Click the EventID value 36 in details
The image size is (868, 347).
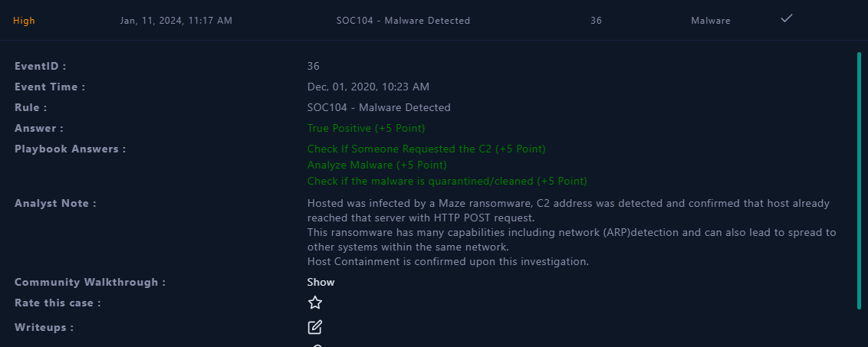(314, 67)
